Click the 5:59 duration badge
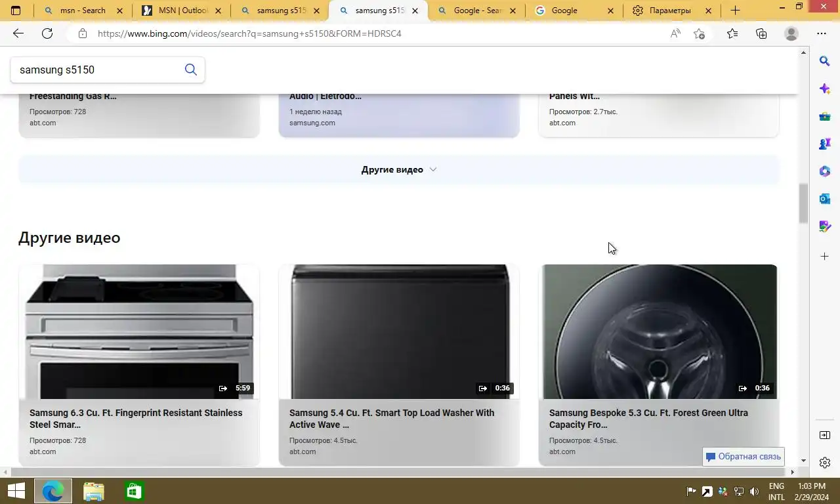Image resolution: width=840 pixels, height=504 pixels. click(x=243, y=388)
